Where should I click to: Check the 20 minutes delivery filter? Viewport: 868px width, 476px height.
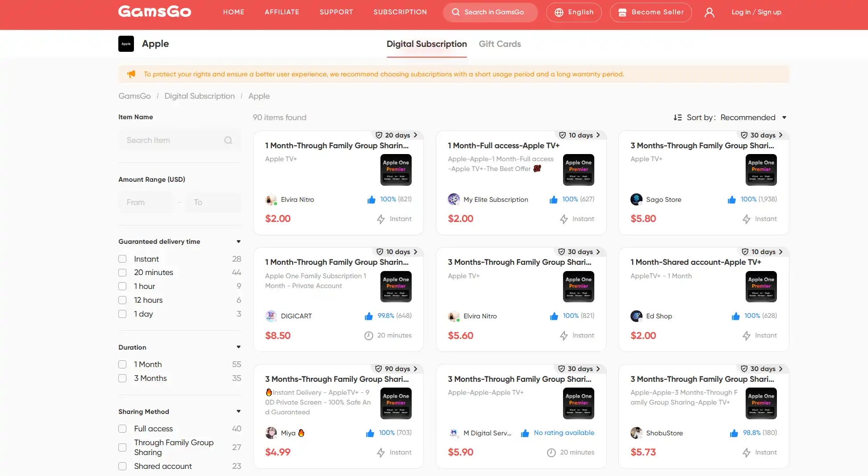(122, 272)
